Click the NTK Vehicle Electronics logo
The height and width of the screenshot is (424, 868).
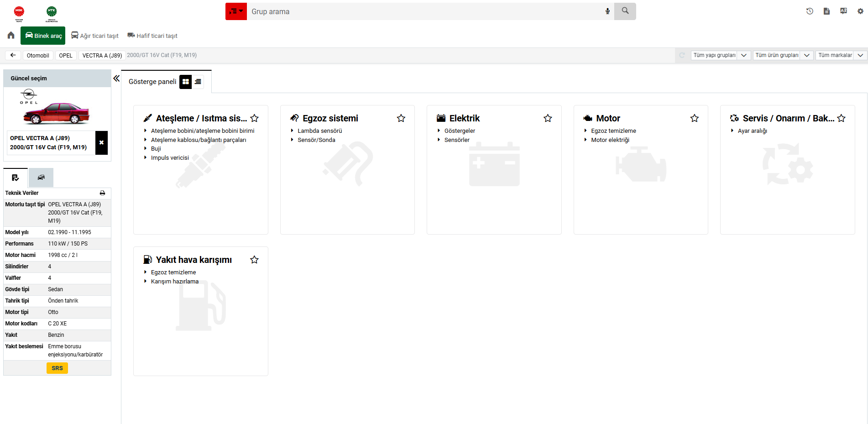(x=52, y=14)
